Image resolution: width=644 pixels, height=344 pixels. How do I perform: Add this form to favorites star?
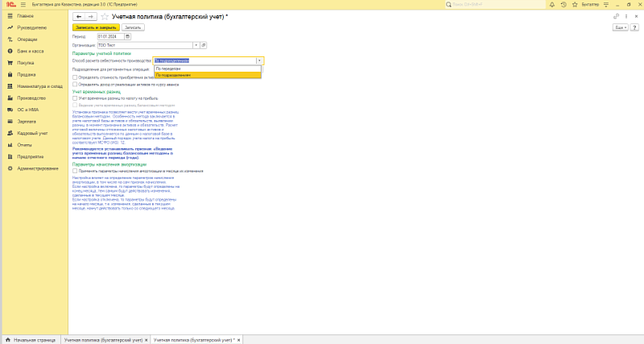pyautogui.click(x=103, y=16)
